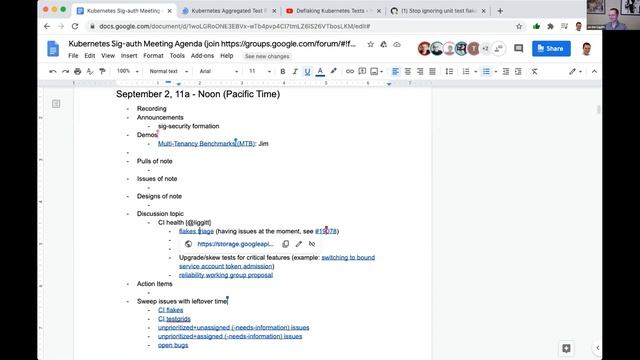
Task: Decrease the indent
Action: (506, 71)
